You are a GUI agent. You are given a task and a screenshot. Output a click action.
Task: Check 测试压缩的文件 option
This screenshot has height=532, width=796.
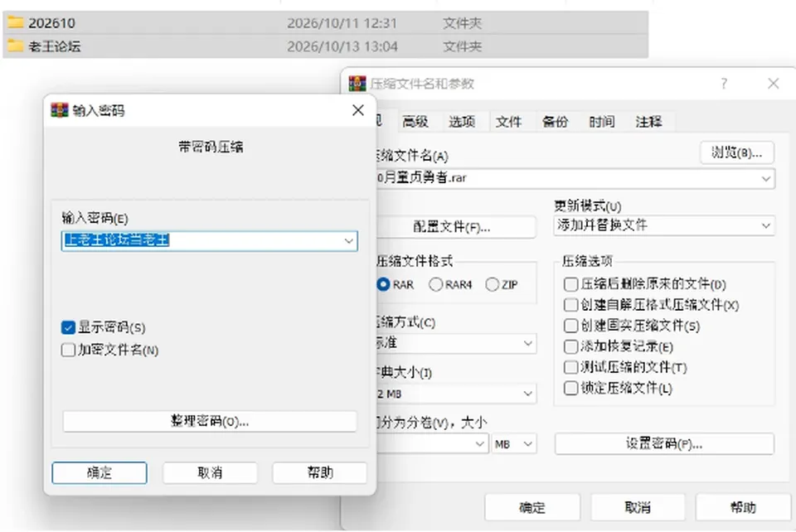coord(570,367)
